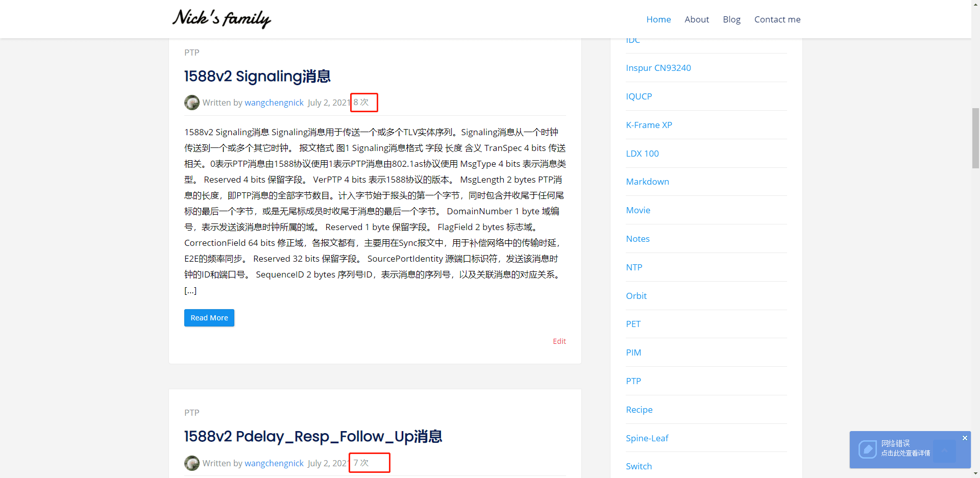Click author avatar beside 1588v2 Signaling post
Viewport: 980px width, 478px height.
coord(192,103)
